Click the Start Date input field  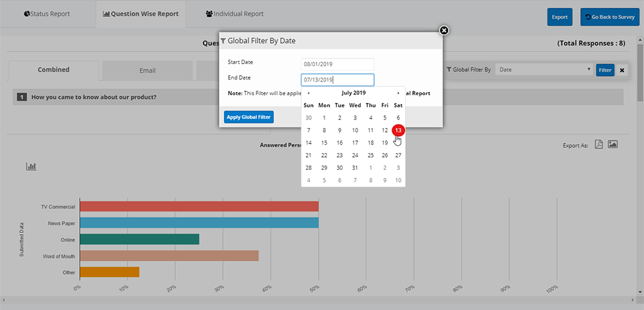point(337,64)
